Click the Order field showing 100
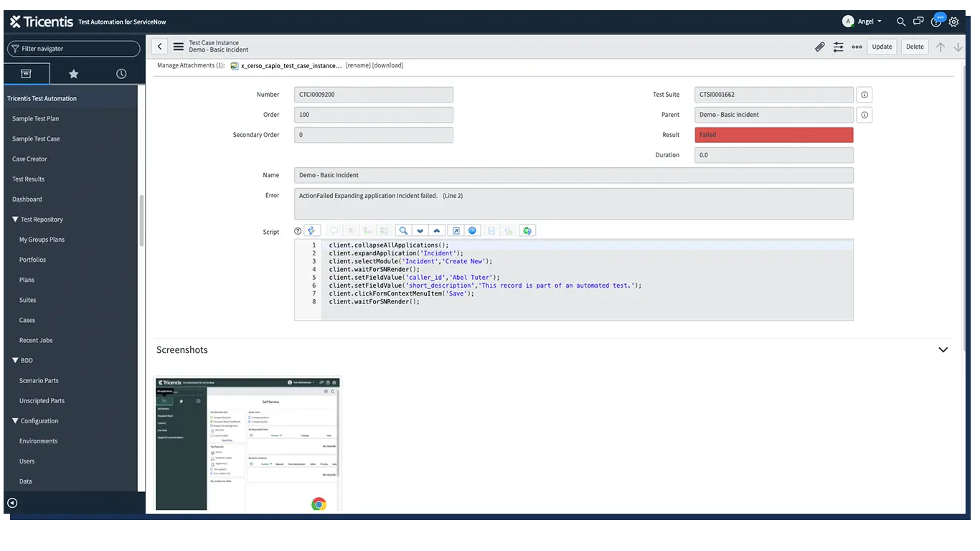Viewport: 980px width, 551px height. [x=374, y=115]
